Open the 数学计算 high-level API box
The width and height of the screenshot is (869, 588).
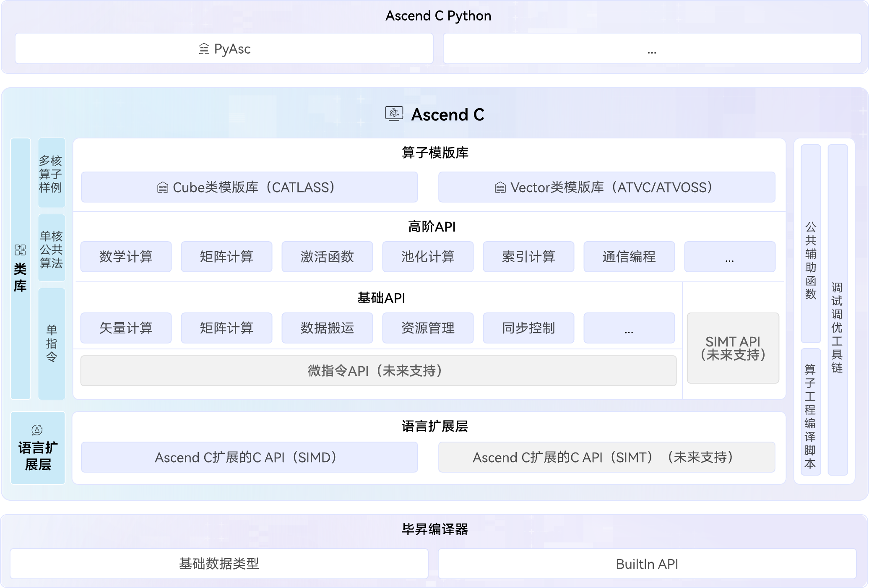click(x=126, y=257)
